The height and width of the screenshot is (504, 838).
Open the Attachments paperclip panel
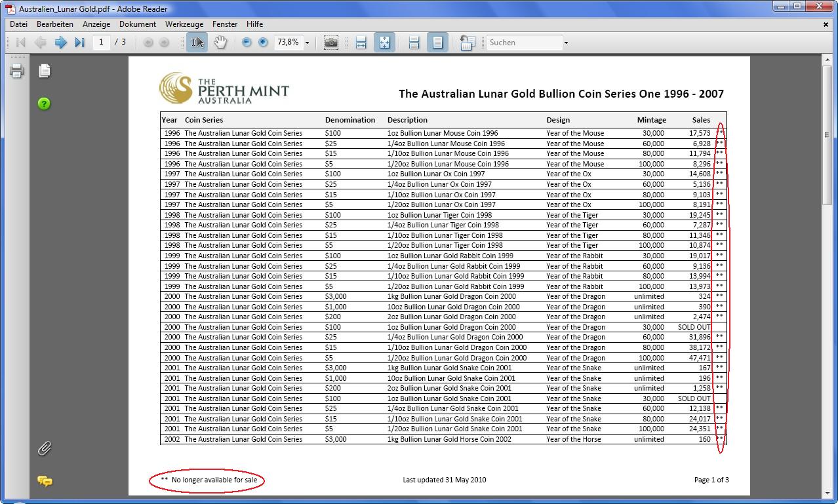tap(44, 449)
